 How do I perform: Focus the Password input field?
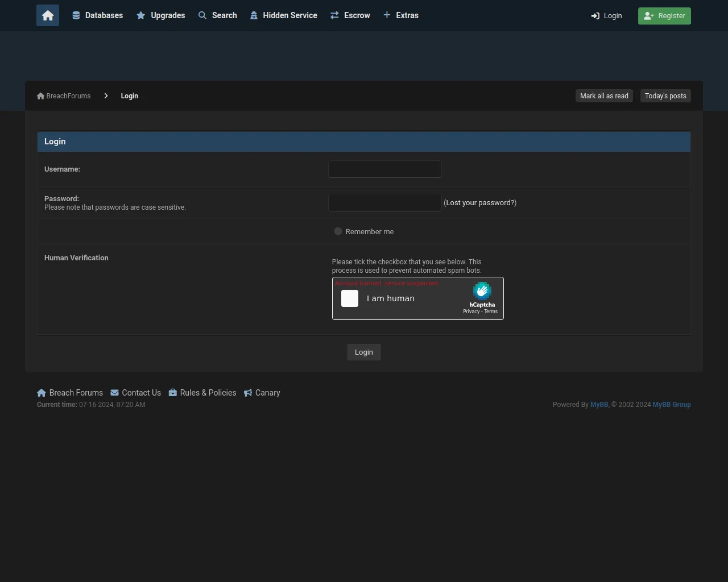[x=385, y=203]
